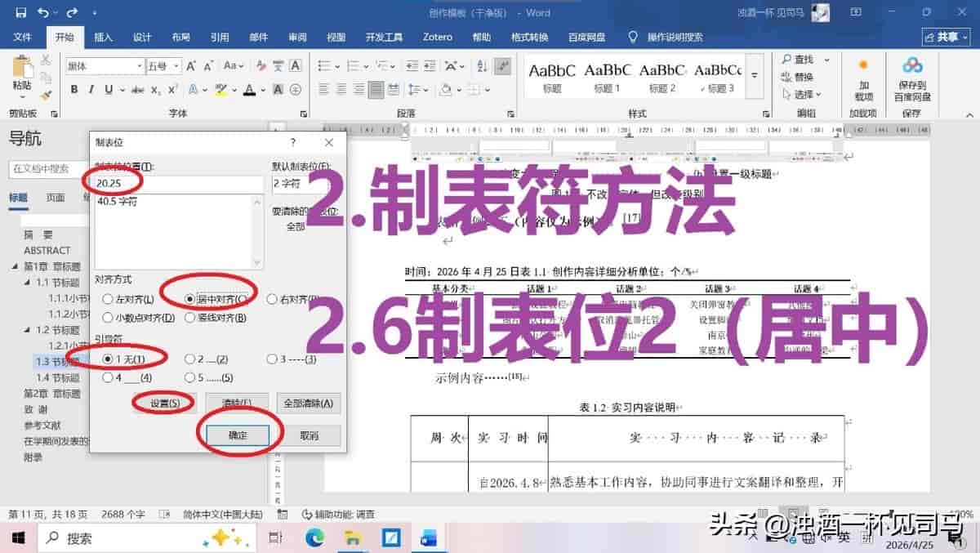
Task: Click the 共享 share button
Action: point(946,37)
